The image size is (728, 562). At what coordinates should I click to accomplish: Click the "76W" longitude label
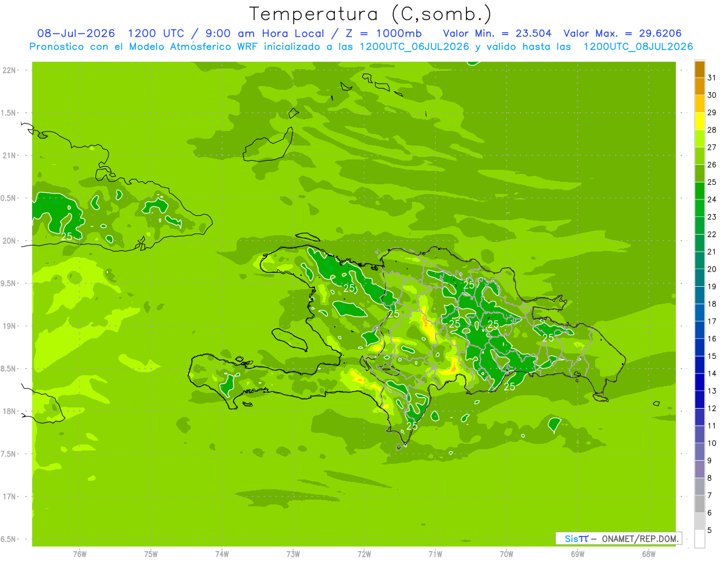[x=79, y=554]
